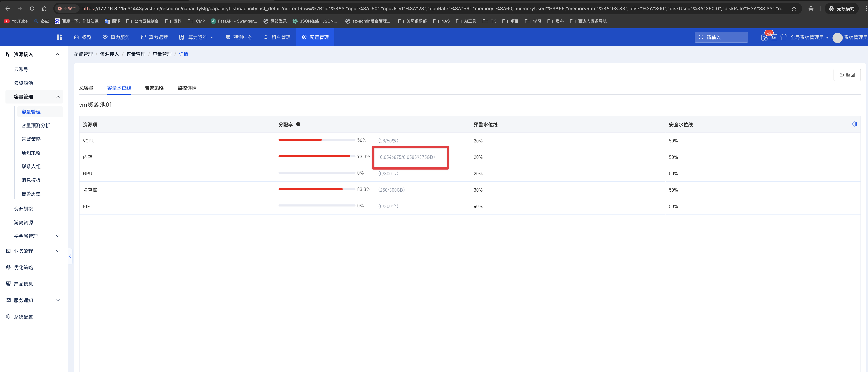Select 容量预测分析 in the sidebar
868x372 pixels.
coord(36,126)
